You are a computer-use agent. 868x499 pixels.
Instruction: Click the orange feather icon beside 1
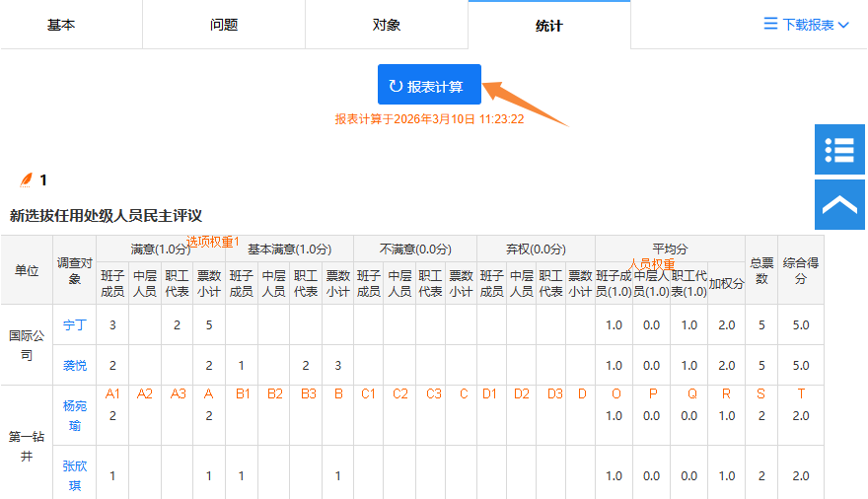(x=26, y=179)
